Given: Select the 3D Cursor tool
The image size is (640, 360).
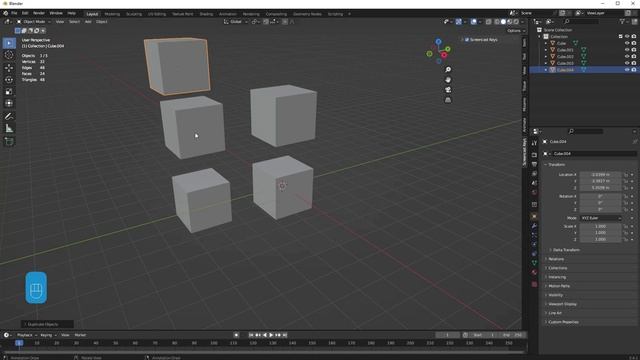Looking at the screenshot, I should tap(9, 55).
